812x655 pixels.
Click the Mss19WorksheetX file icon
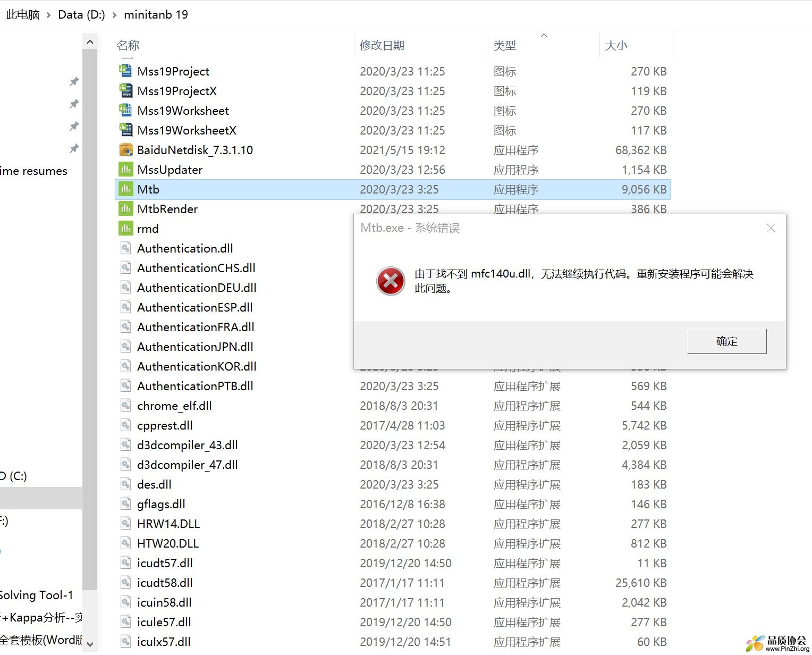(x=125, y=130)
